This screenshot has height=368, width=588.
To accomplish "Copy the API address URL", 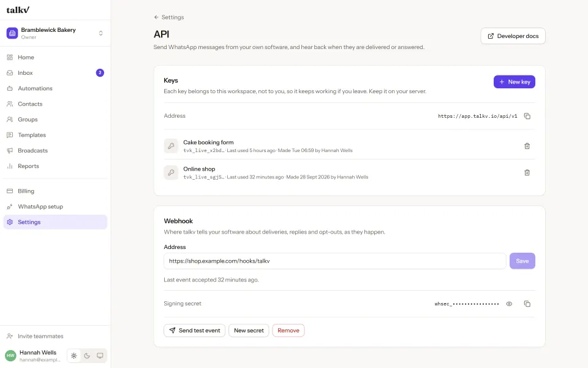I will (527, 116).
